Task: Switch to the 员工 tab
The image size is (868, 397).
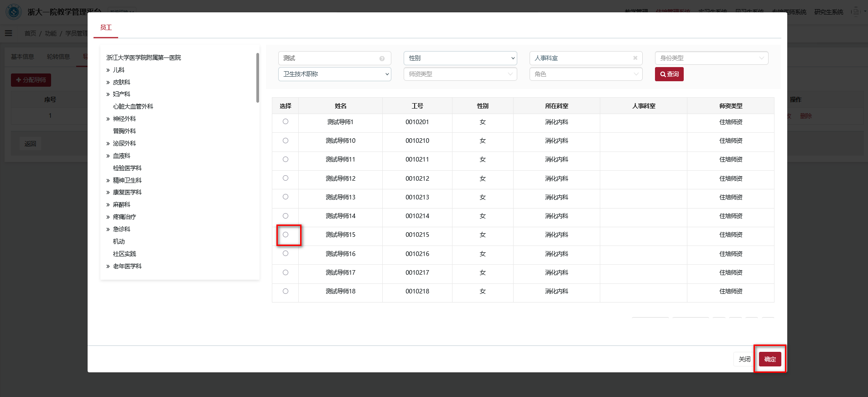Action: click(106, 27)
